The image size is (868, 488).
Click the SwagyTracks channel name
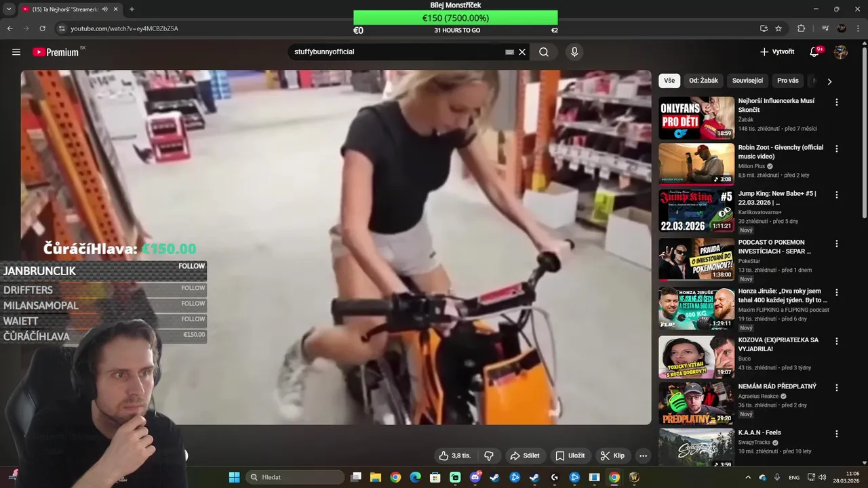754,442
